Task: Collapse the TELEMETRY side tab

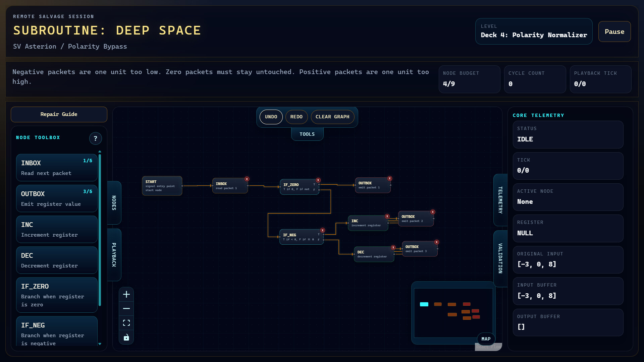Action: 500,200
